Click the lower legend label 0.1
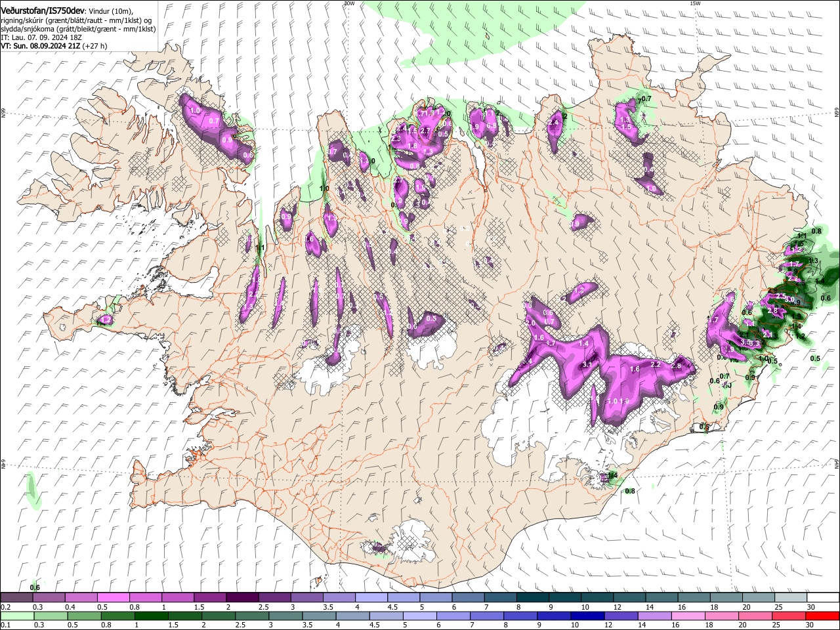This screenshot has width=840, height=630. click(5, 625)
